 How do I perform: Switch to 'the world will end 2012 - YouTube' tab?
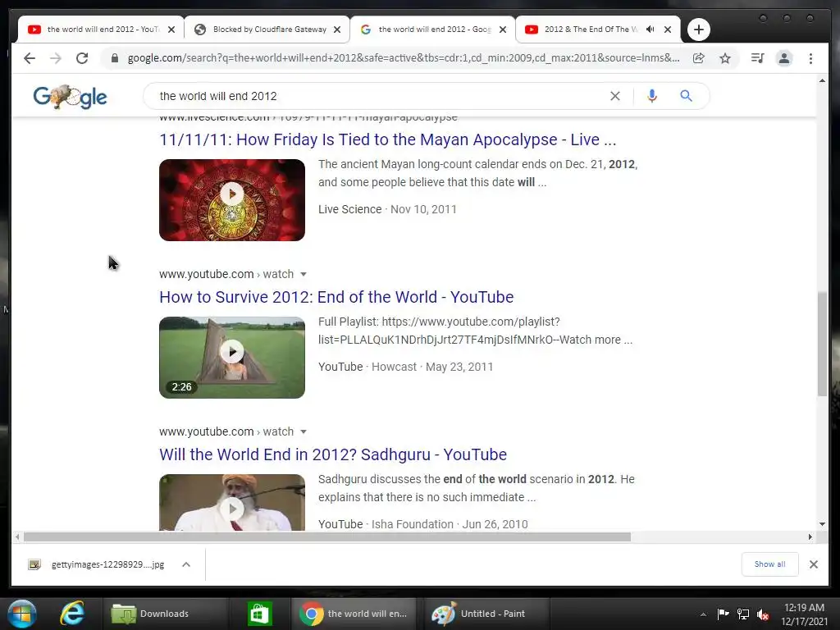tap(103, 30)
